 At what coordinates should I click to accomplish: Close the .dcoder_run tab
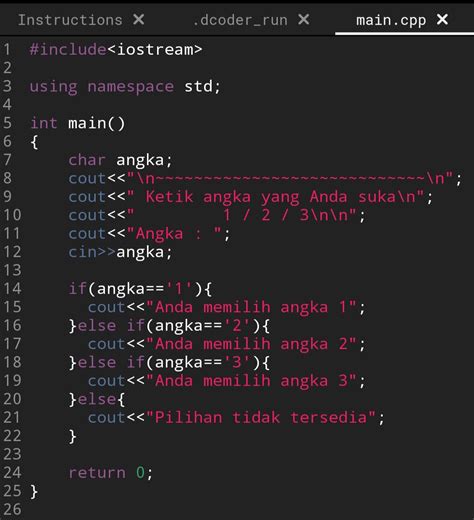(x=304, y=20)
